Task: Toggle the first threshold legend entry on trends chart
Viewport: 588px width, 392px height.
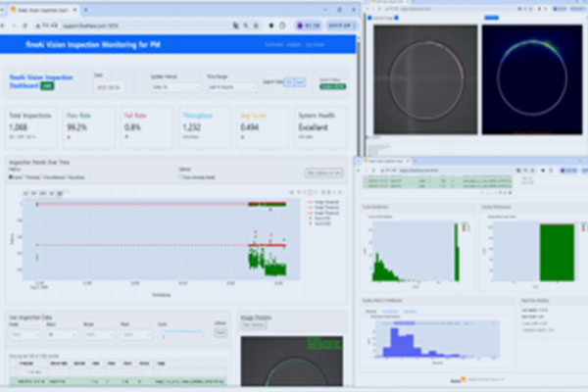Action: 322,202
